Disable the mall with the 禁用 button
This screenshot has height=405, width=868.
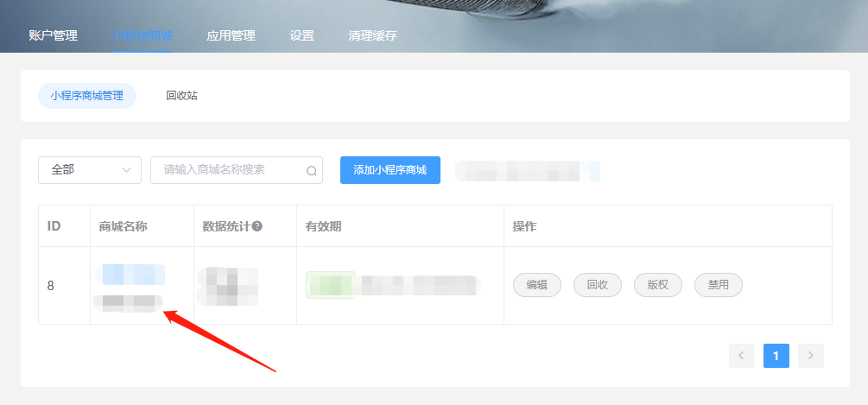(x=719, y=285)
